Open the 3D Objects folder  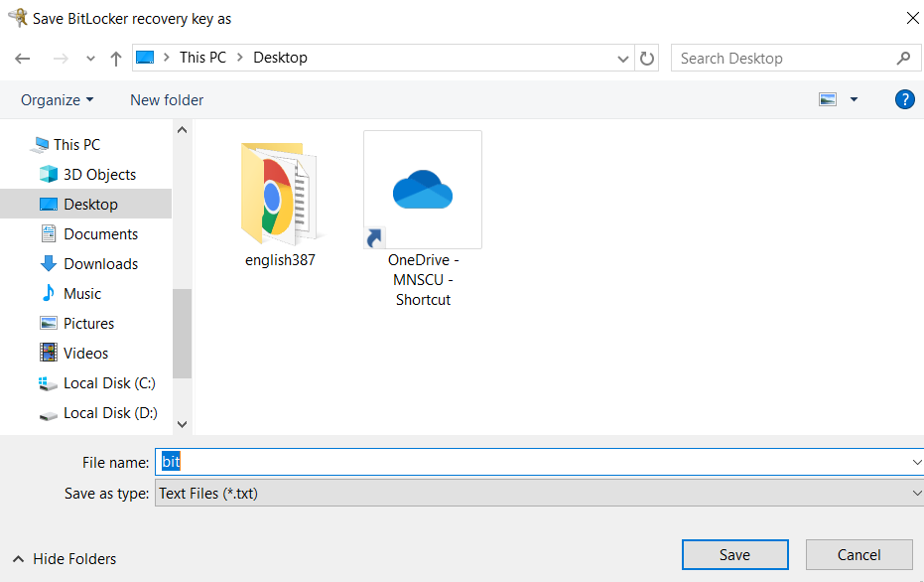pyautogui.click(x=99, y=175)
